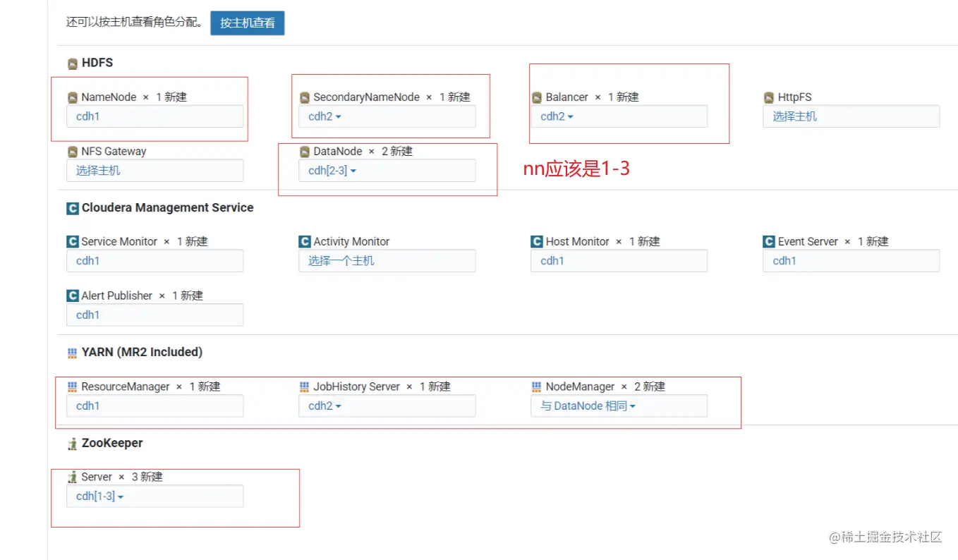Click the 还可以按主机查看角色分配 text

(x=135, y=23)
